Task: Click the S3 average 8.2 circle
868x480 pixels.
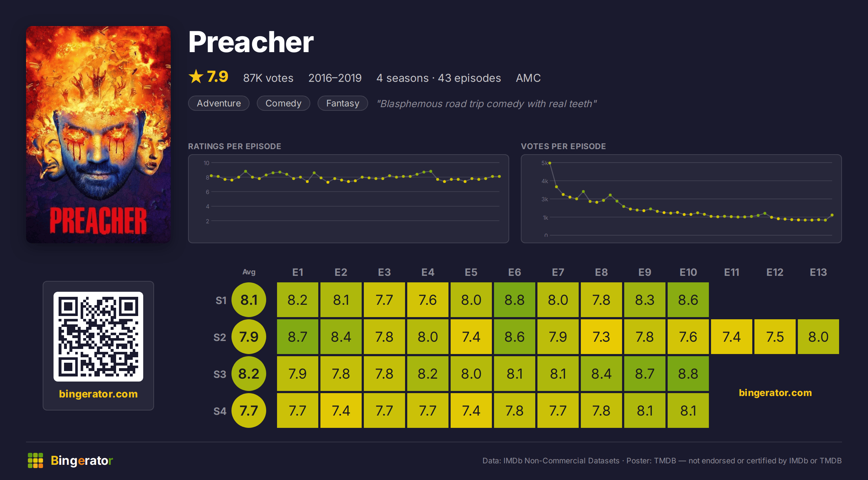Action: tap(249, 374)
